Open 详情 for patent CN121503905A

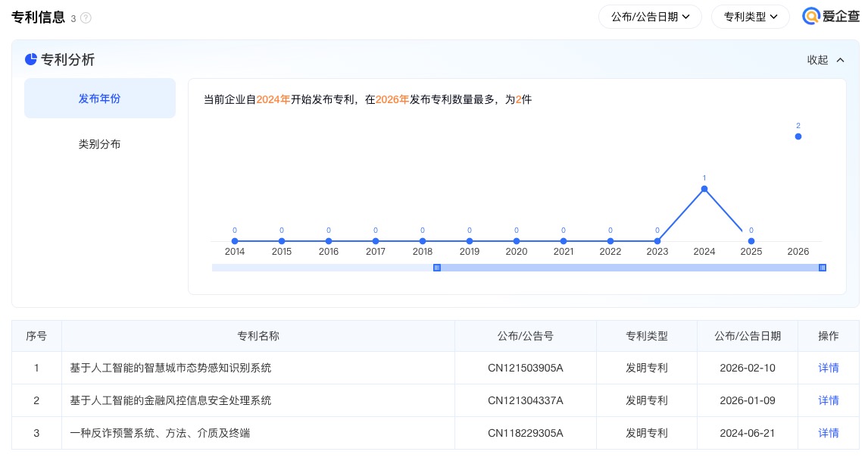829,368
